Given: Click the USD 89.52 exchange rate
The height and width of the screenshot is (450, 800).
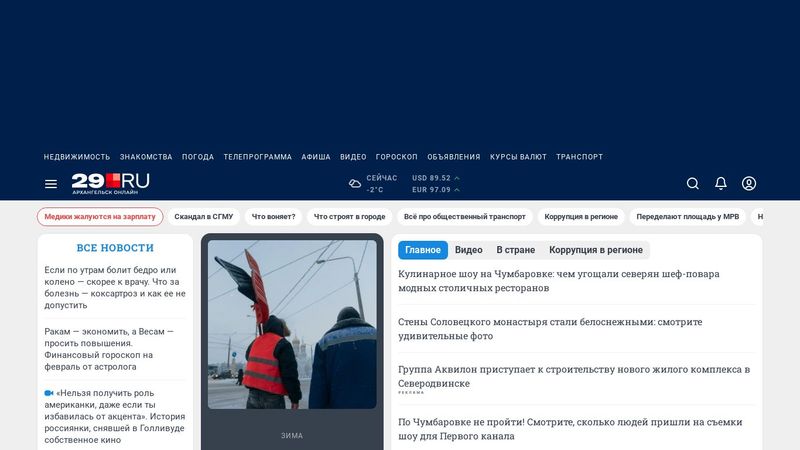Looking at the screenshot, I should click(435, 178).
